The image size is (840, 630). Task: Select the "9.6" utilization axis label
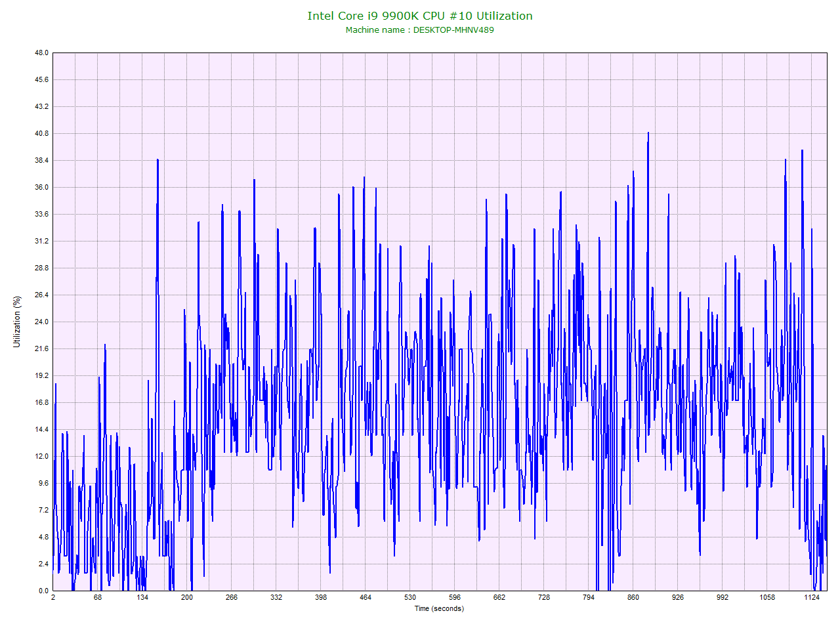[x=43, y=483]
